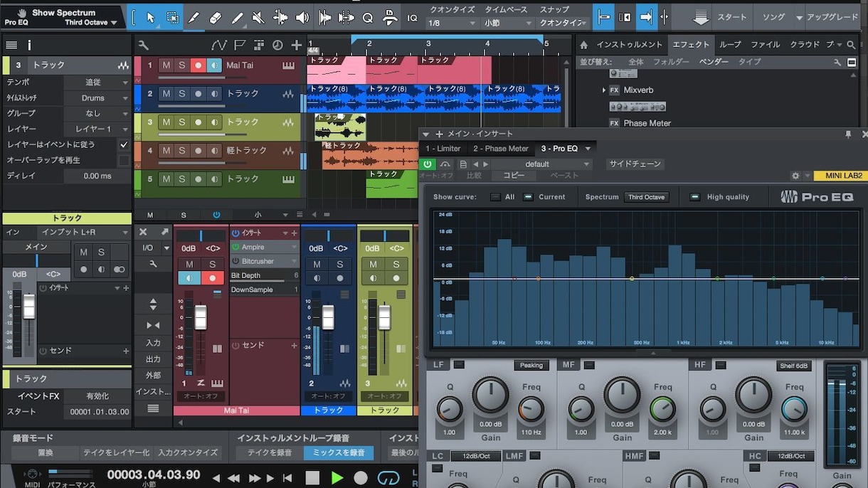The height and width of the screenshot is (488, 868).
Task: Toggle Show curve Current
Action: click(528, 197)
